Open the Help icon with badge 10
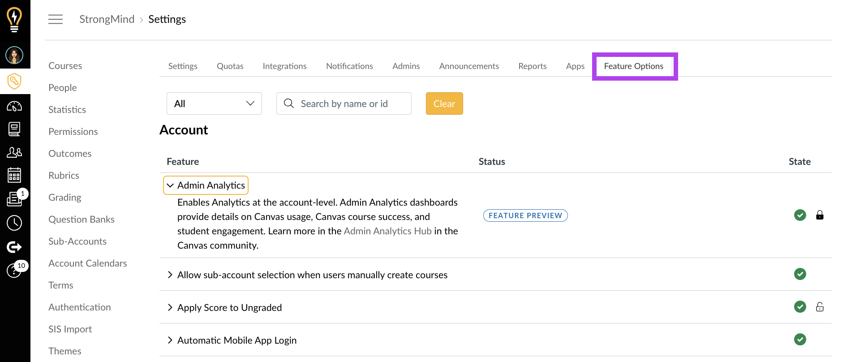This screenshot has width=868, height=362. coord(14,270)
